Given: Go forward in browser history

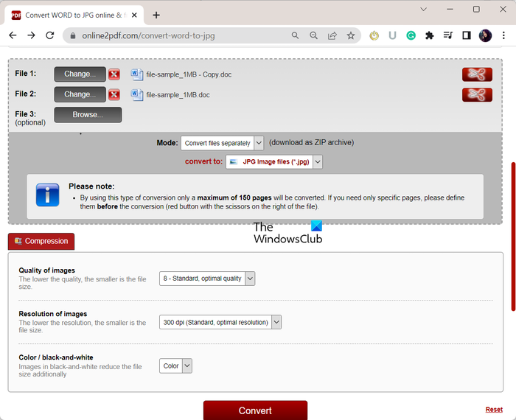Looking at the screenshot, I should 31,35.
